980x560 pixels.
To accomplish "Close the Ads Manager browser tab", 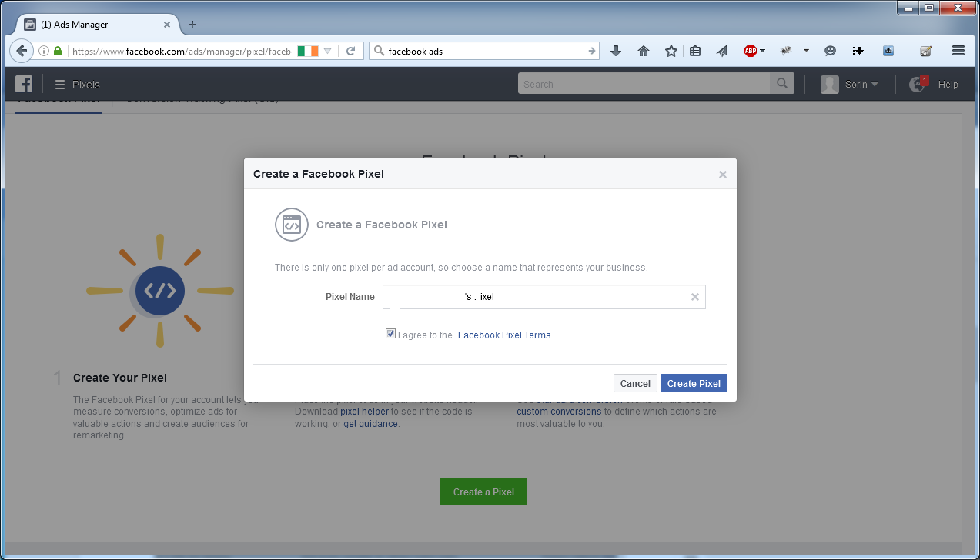I will (167, 25).
